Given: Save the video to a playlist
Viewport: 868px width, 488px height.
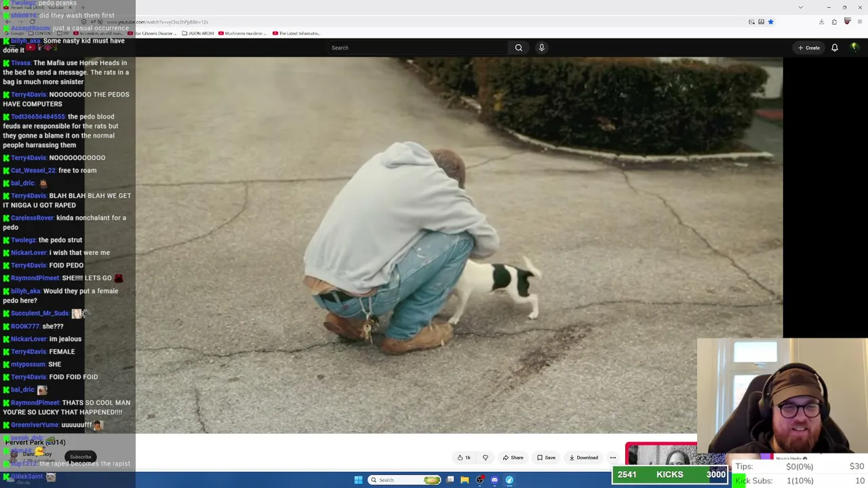Looking at the screenshot, I should [546, 457].
